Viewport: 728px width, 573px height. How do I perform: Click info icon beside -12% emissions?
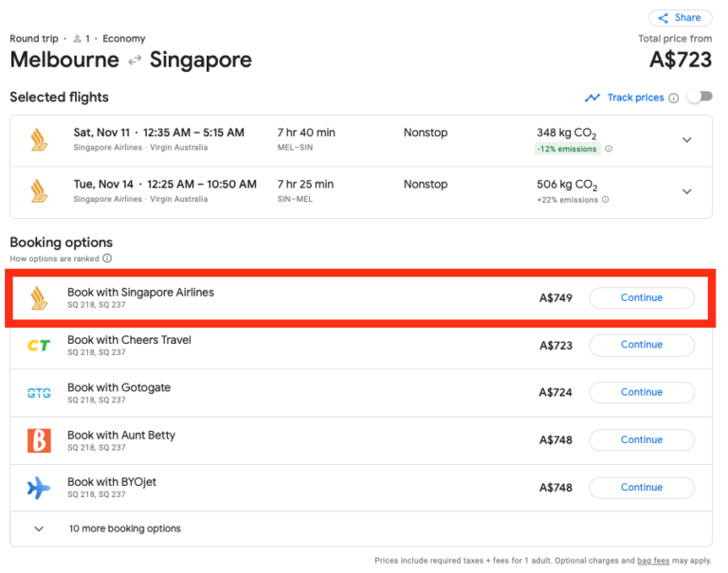coord(609,149)
